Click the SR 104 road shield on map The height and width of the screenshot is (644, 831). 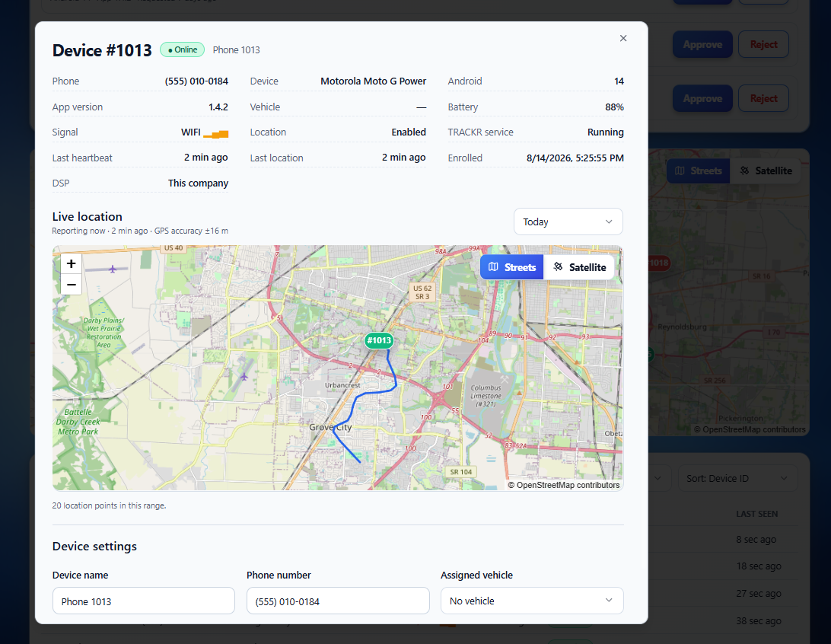coord(460,472)
